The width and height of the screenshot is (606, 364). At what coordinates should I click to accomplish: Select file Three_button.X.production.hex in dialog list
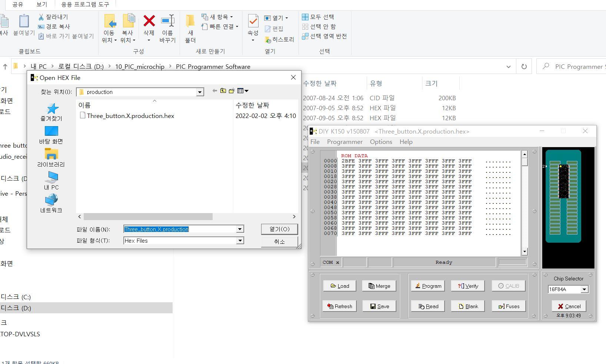(127, 116)
